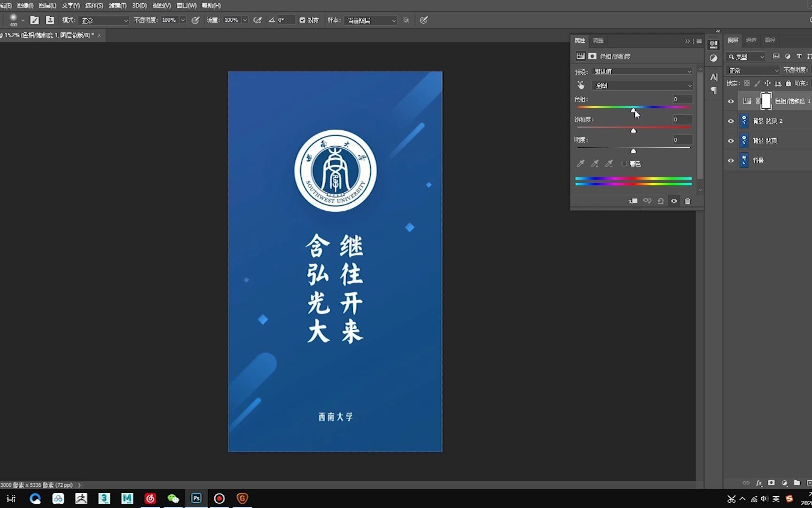Click the brush angle input field
Screen dimensions: 812x508
coord(286,20)
